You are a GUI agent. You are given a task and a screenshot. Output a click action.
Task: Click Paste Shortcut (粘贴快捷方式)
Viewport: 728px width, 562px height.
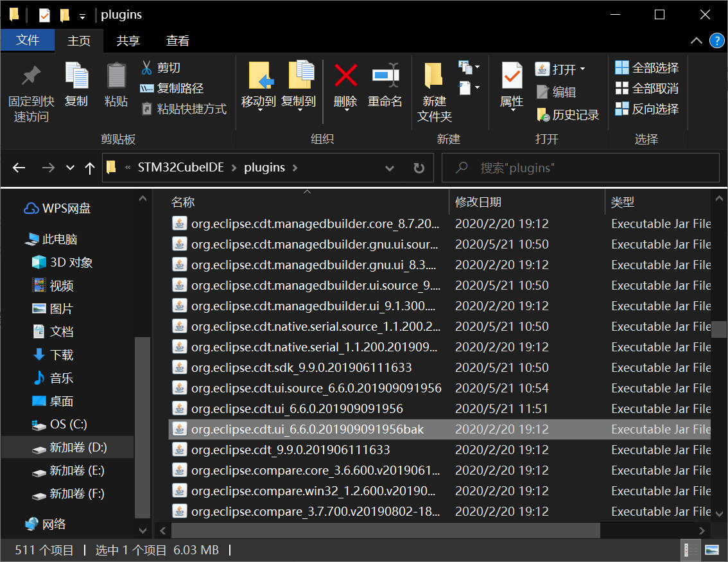pyautogui.click(x=184, y=109)
